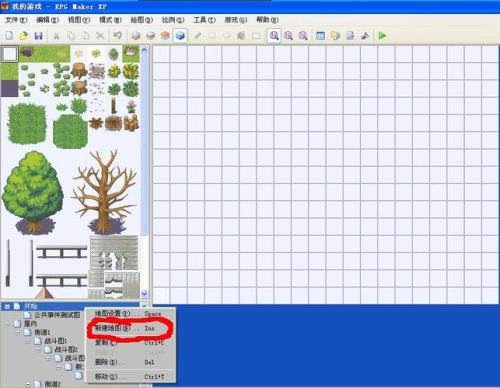The image size is (500, 388).
Task: Click the Paste icon in the toolbar
Action: [85, 35]
